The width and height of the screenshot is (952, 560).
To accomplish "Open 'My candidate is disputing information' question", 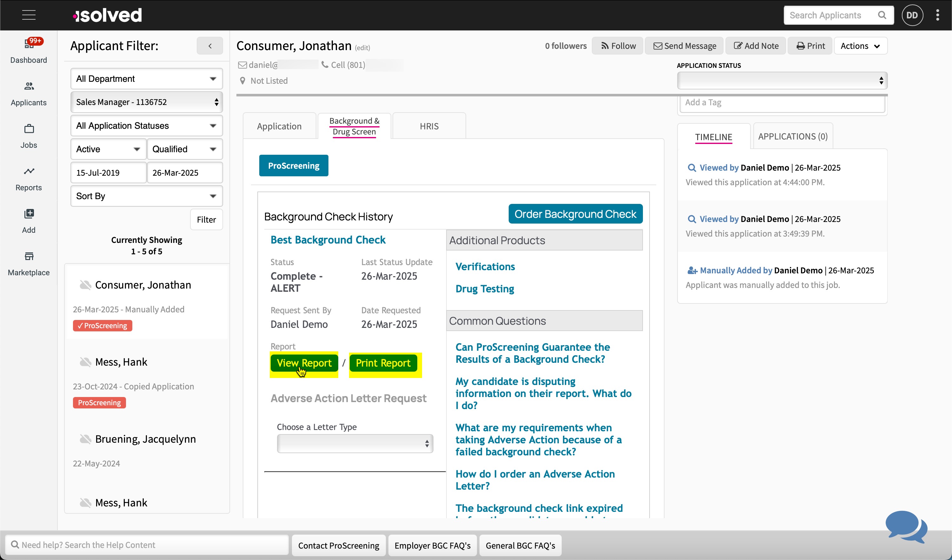I will click(543, 393).
